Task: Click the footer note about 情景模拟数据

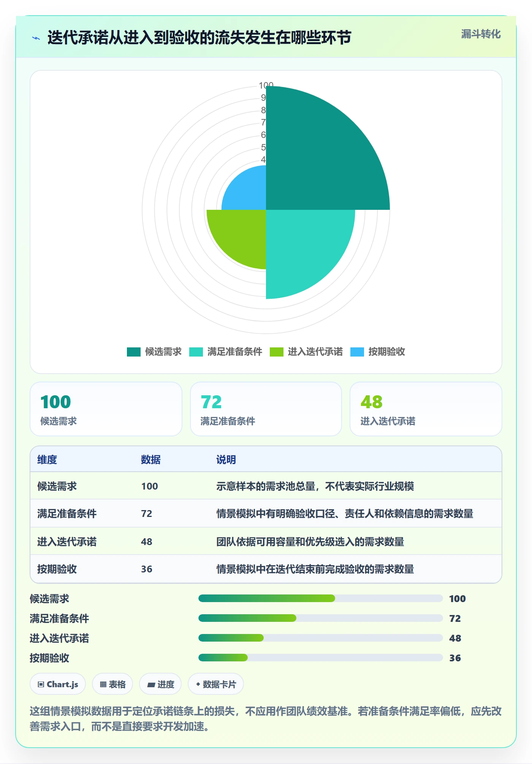Action: [x=266, y=719]
